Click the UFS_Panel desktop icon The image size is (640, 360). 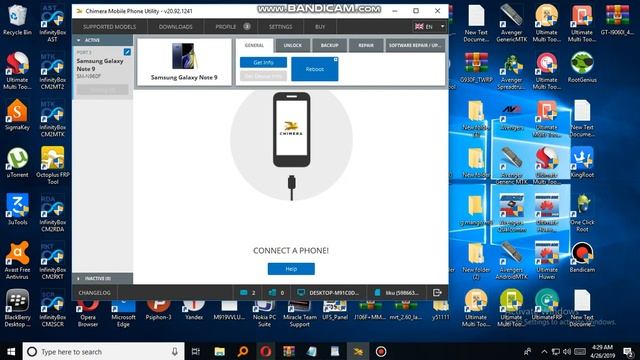(335, 310)
